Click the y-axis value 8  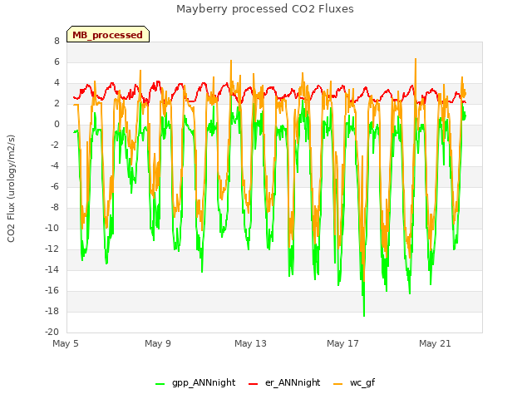click(x=57, y=42)
